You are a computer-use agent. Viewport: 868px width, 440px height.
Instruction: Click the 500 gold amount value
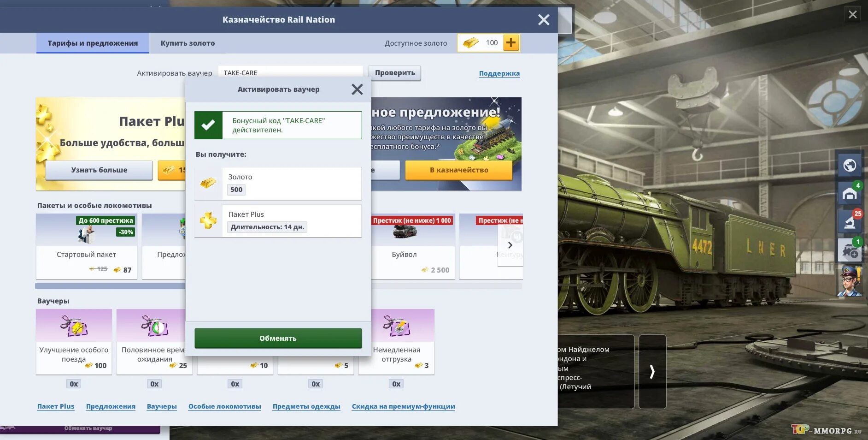click(236, 190)
